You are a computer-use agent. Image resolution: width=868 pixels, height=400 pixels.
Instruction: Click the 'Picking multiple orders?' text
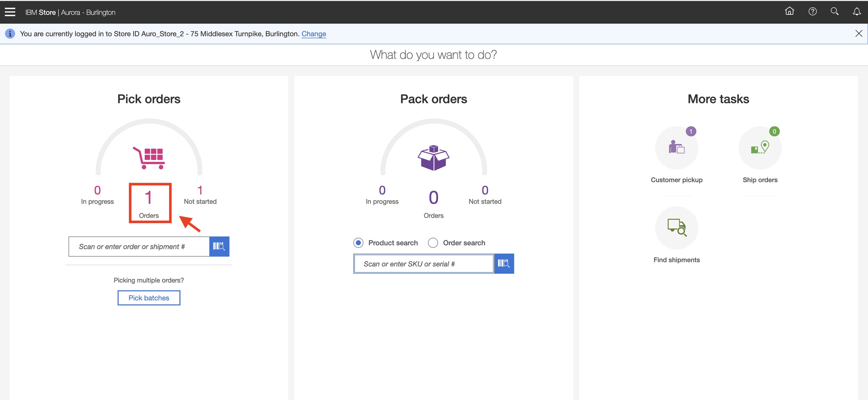pyautogui.click(x=149, y=280)
